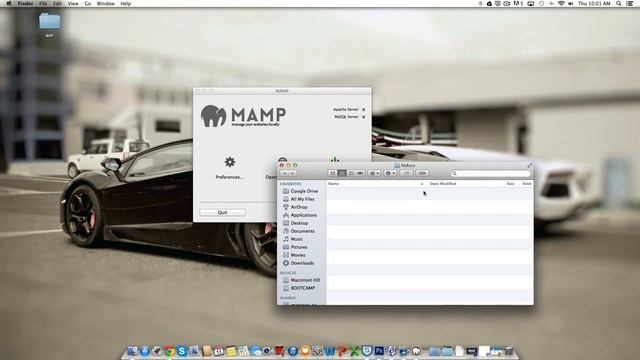The image size is (640, 360).
Task: Open Skype from the Dock
Action: (182, 351)
